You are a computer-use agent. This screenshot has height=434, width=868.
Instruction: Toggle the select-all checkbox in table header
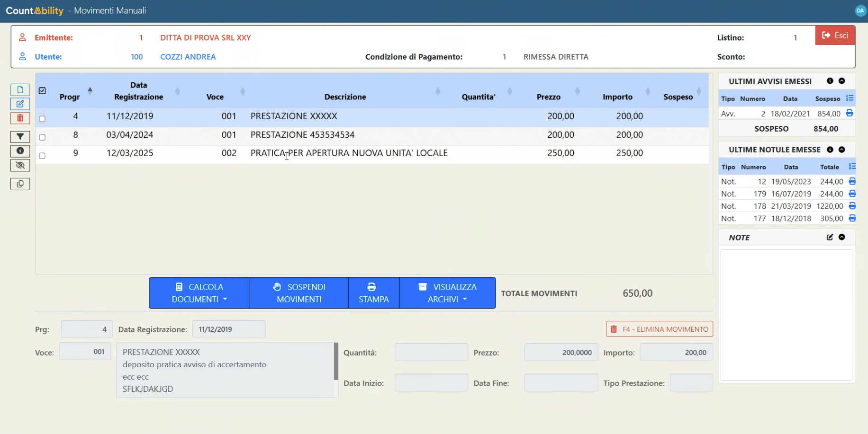click(x=42, y=91)
